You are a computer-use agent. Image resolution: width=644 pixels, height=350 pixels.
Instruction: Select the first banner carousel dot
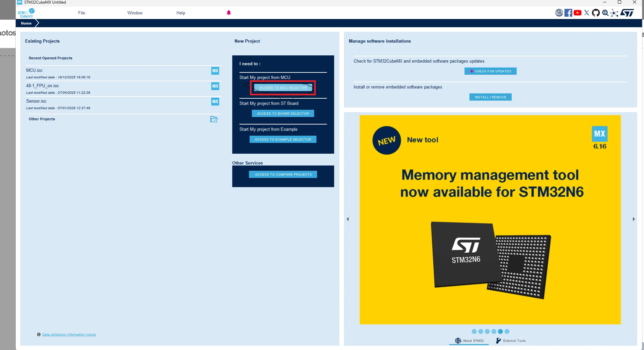pos(474,332)
